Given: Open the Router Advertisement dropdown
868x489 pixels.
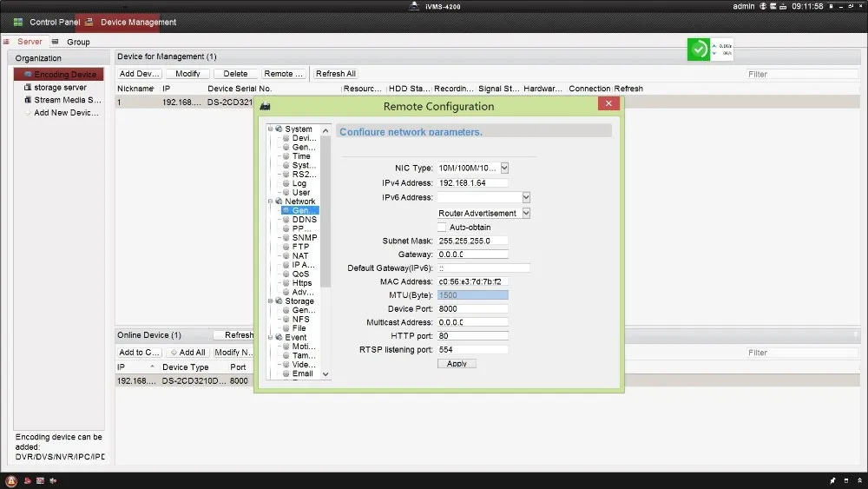Looking at the screenshot, I should click(x=525, y=213).
